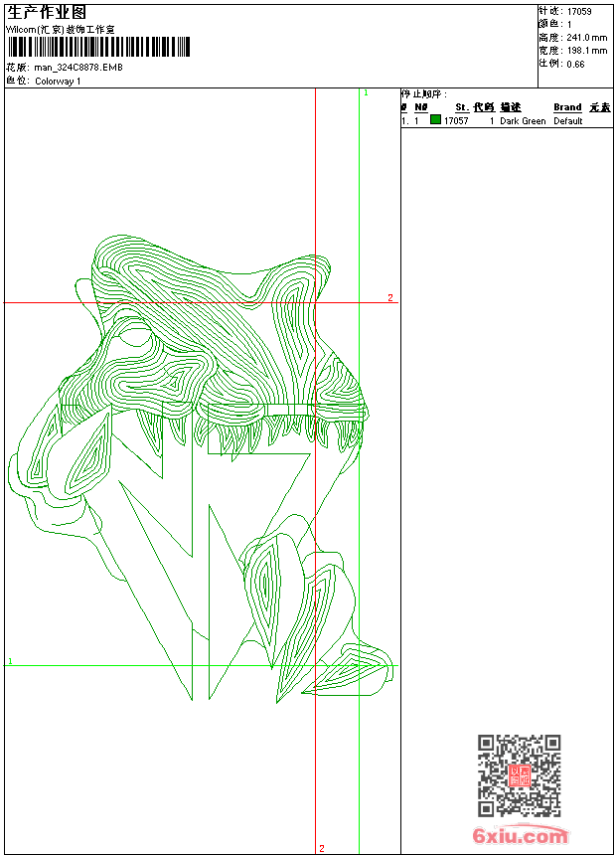Click the barcode under the title
The width and height of the screenshot is (616, 855).
pyautogui.click(x=77, y=48)
